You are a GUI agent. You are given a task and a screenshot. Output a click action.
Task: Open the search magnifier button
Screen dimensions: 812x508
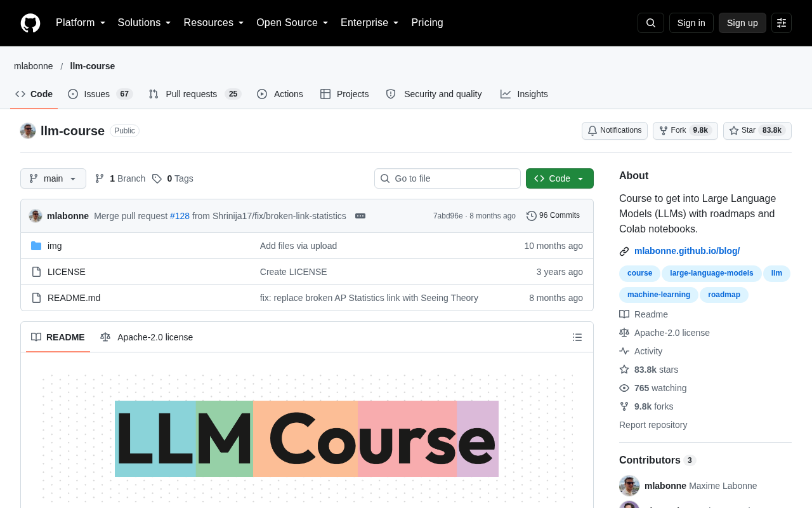651,23
